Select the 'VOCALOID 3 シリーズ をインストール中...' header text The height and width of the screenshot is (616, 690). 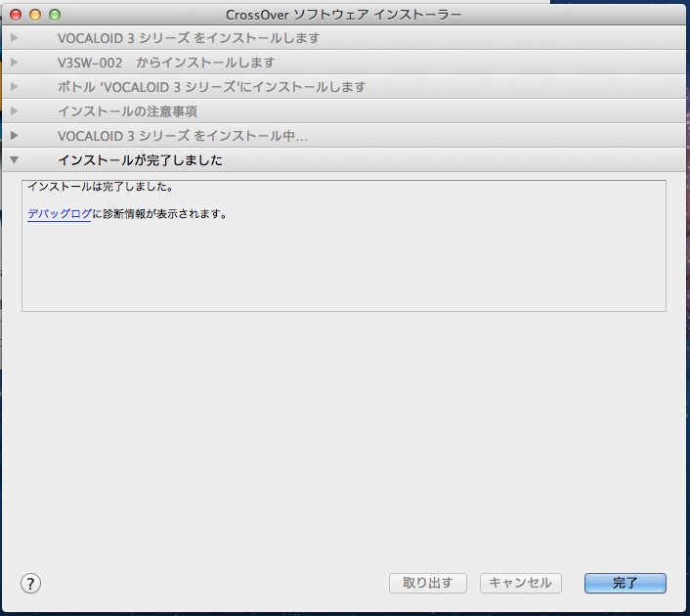(x=183, y=136)
